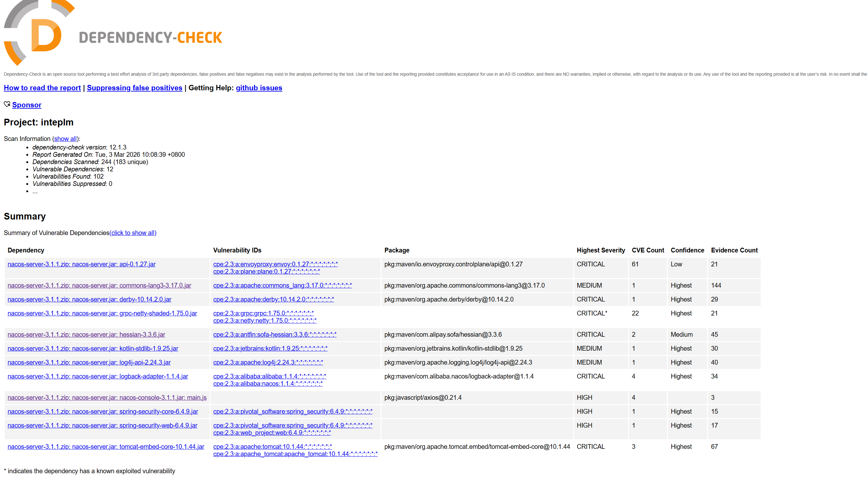Click the sponsor heart icon

(x=7, y=104)
